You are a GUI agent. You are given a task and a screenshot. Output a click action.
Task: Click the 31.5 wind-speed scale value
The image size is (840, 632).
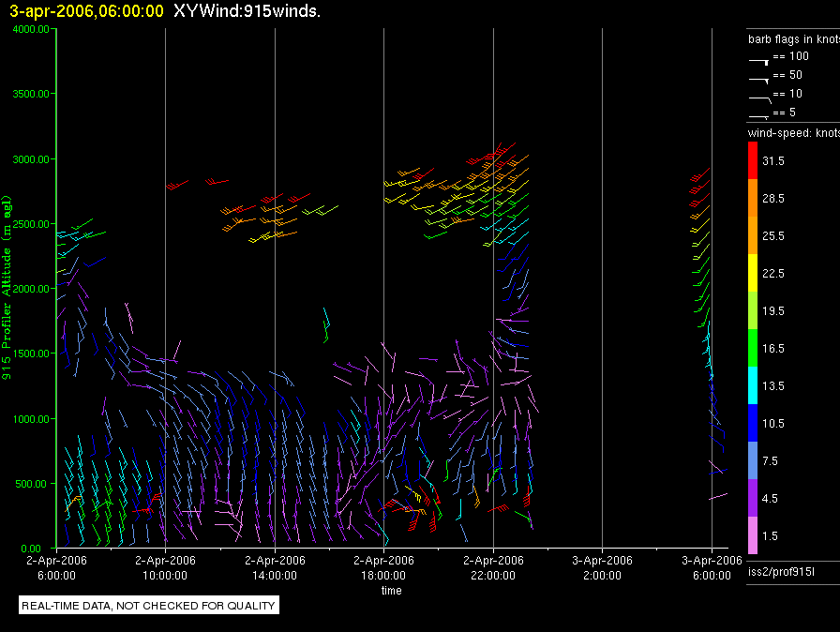click(773, 161)
